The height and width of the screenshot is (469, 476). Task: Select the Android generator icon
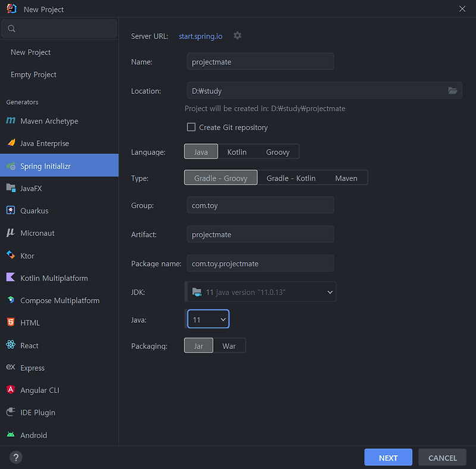click(x=11, y=435)
